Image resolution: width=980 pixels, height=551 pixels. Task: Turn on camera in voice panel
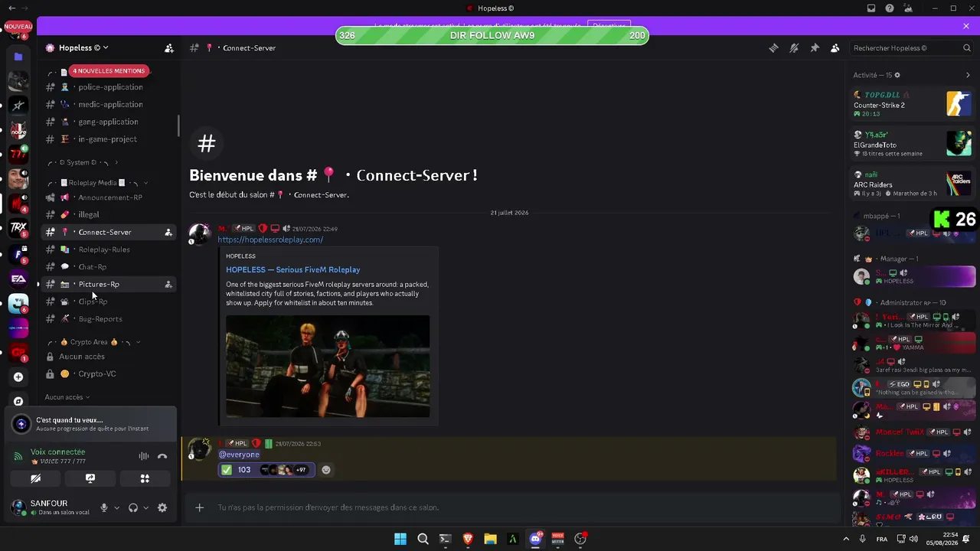pyautogui.click(x=35, y=478)
